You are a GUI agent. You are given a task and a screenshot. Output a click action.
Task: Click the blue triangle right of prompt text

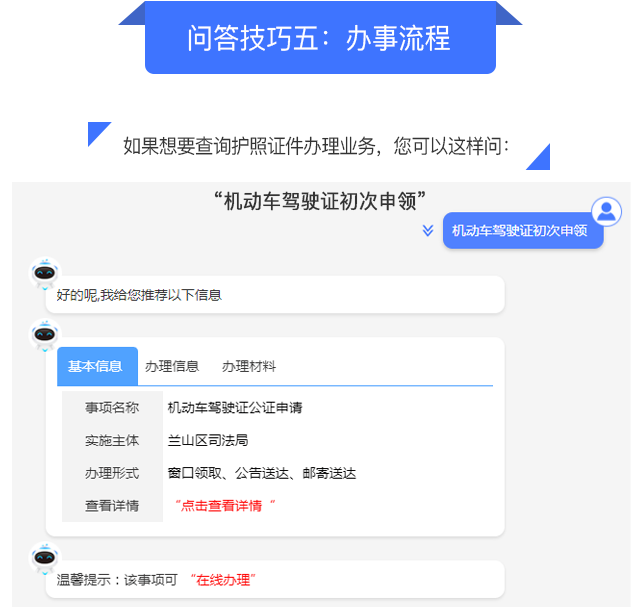click(x=538, y=157)
